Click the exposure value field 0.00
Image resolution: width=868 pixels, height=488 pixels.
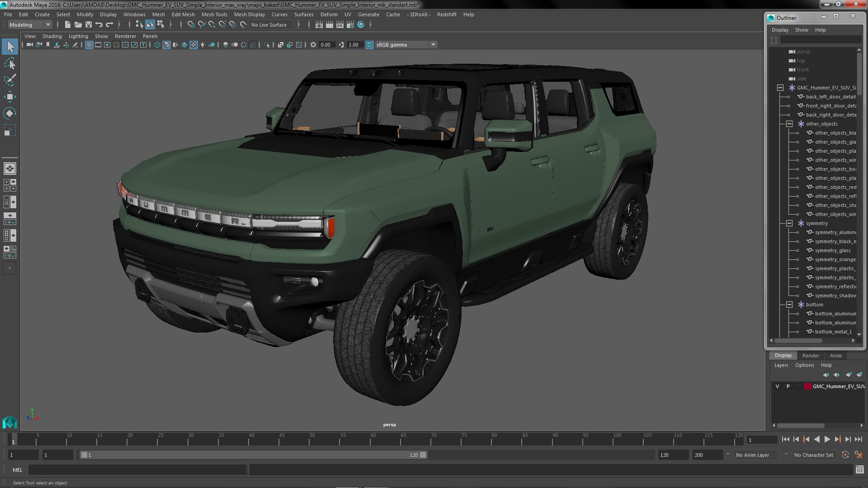pos(326,45)
